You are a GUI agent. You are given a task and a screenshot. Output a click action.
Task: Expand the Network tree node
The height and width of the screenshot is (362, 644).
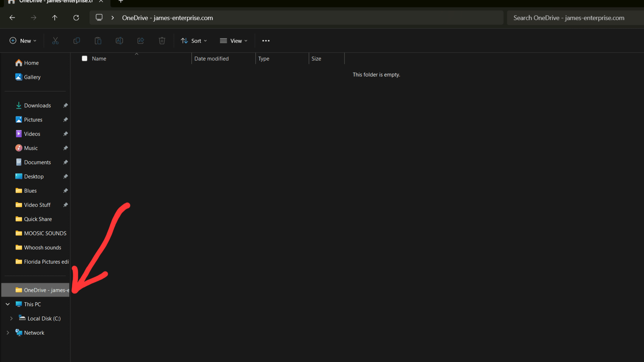click(8, 333)
